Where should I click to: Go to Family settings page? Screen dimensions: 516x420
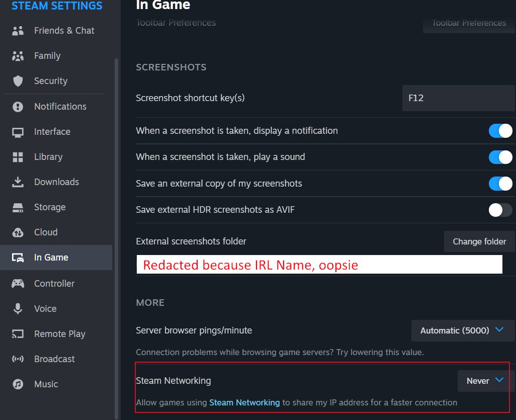pos(56,56)
